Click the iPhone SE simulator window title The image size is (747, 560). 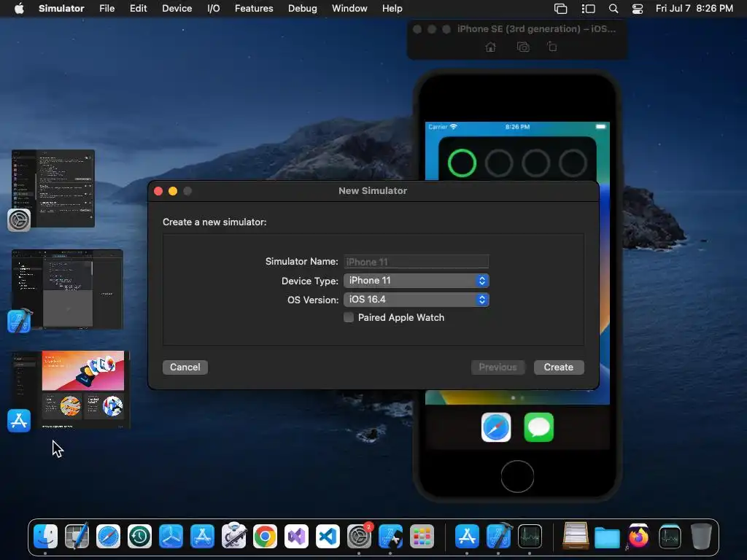click(536, 29)
